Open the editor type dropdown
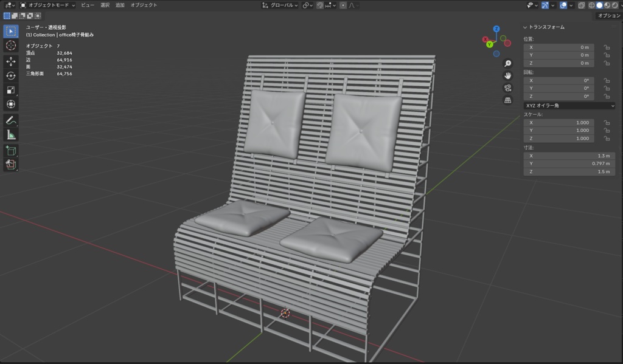Viewport: 623px width, 364px height. coord(10,5)
